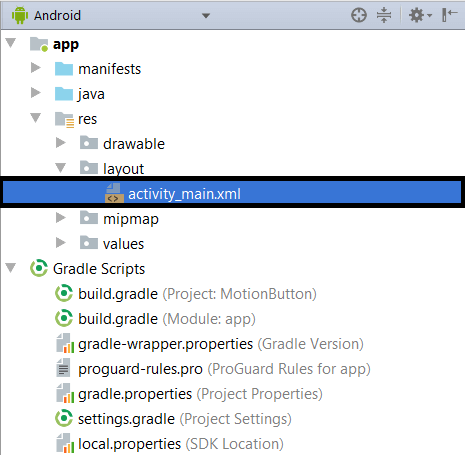Select build.gradle (Module: app)

click(155, 319)
